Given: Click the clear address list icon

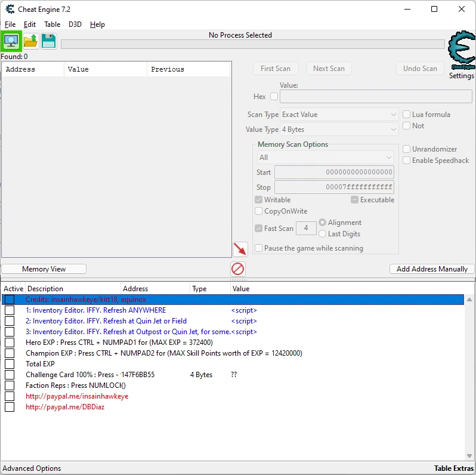Looking at the screenshot, I should click(237, 269).
